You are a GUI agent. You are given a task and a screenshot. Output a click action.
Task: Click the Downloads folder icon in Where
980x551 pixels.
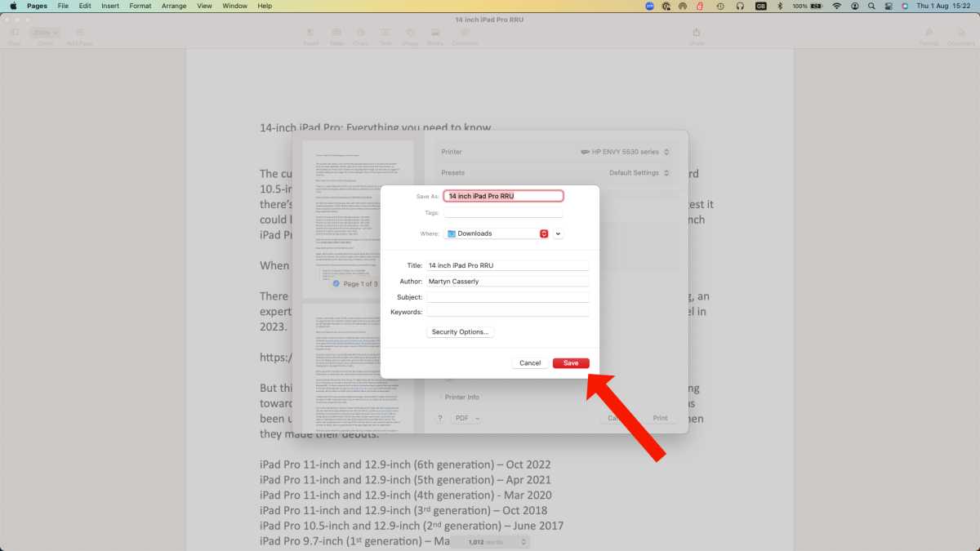tap(452, 233)
